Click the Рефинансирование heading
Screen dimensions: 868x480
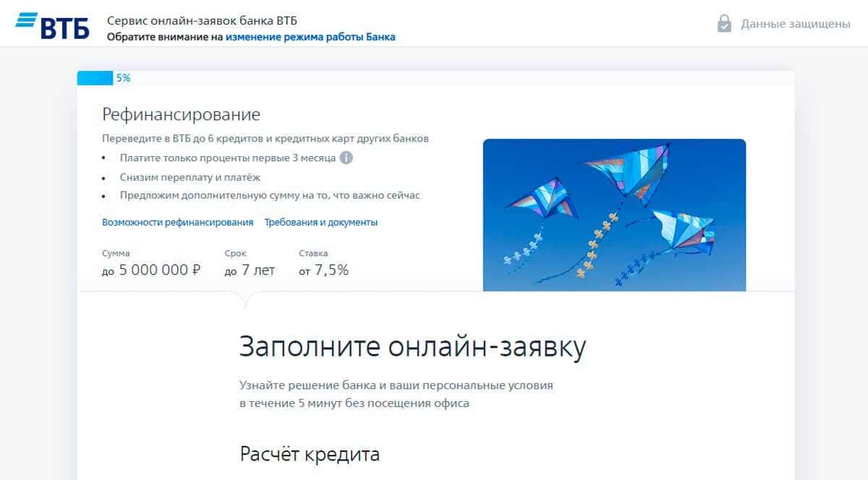pyautogui.click(x=181, y=114)
